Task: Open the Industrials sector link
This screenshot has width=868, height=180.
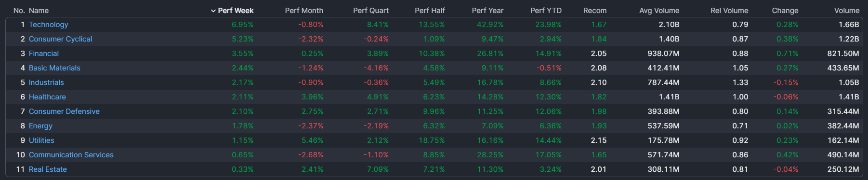Action: coord(46,83)
